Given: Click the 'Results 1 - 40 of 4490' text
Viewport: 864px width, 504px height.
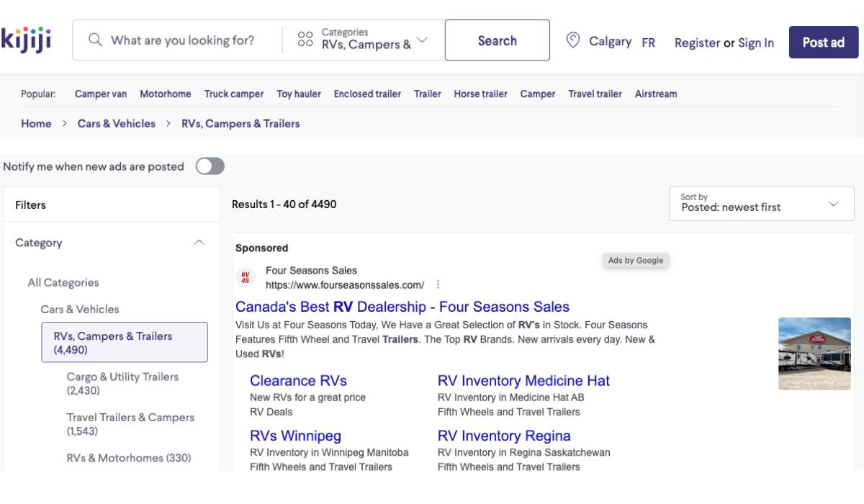Looking at the screenshot, I should 284,204.
